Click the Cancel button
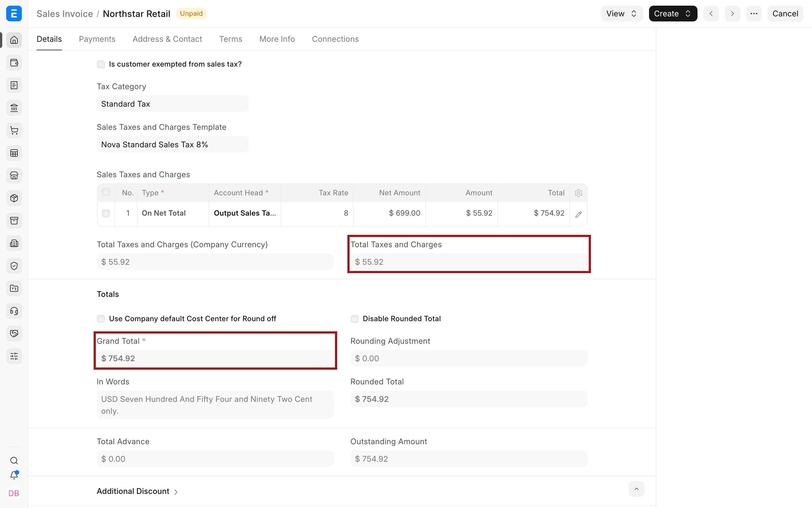Image resolution: width=812 pixels, height=508 pixels. [785, 14]
